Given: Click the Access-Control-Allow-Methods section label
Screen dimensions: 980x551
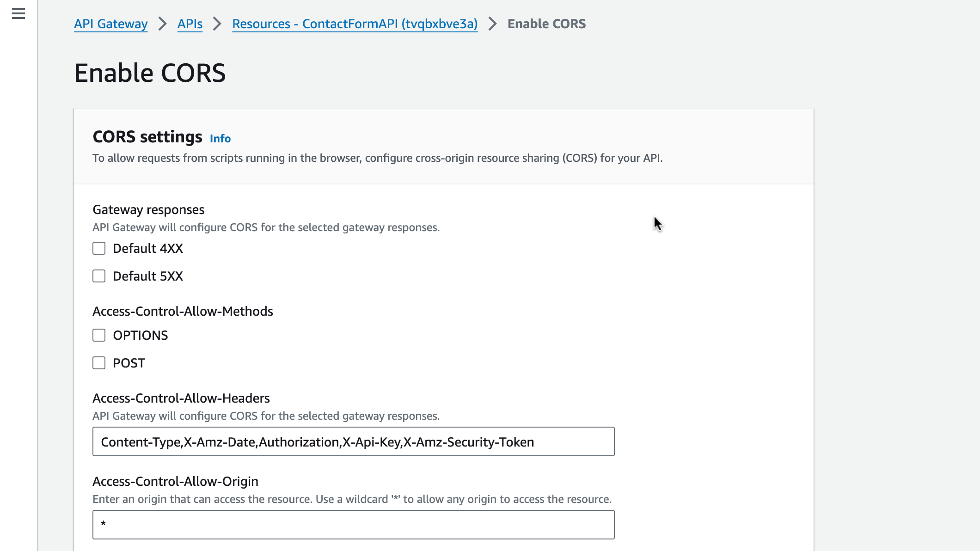Looking at the screenshot, I should (x=183, y=311).
